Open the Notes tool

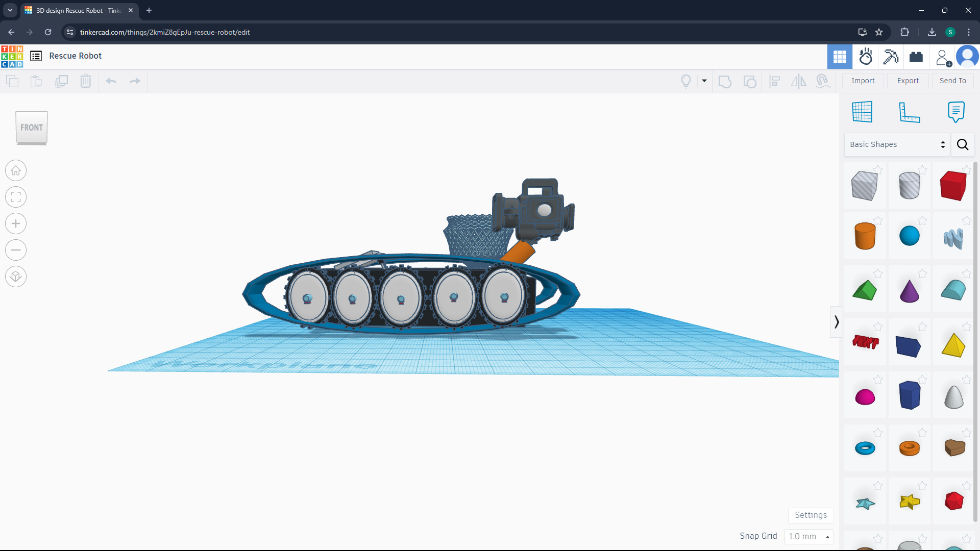[x=955, y=112]
